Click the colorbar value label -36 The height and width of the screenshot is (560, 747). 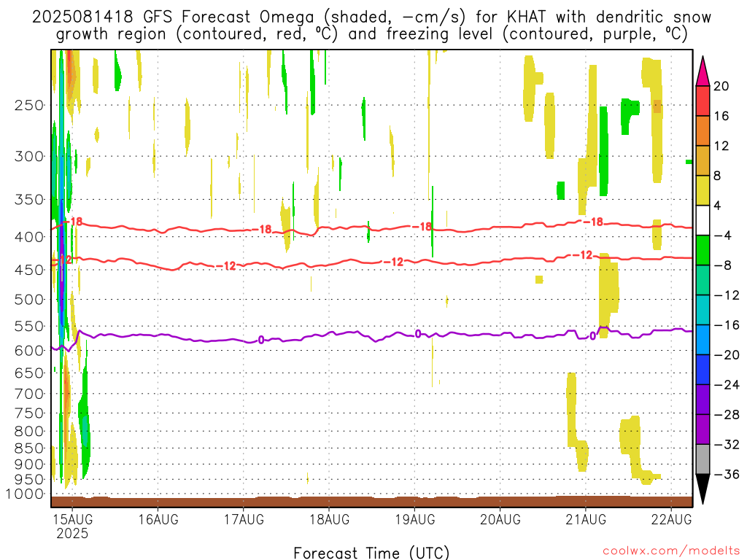[x=727, y=474]
